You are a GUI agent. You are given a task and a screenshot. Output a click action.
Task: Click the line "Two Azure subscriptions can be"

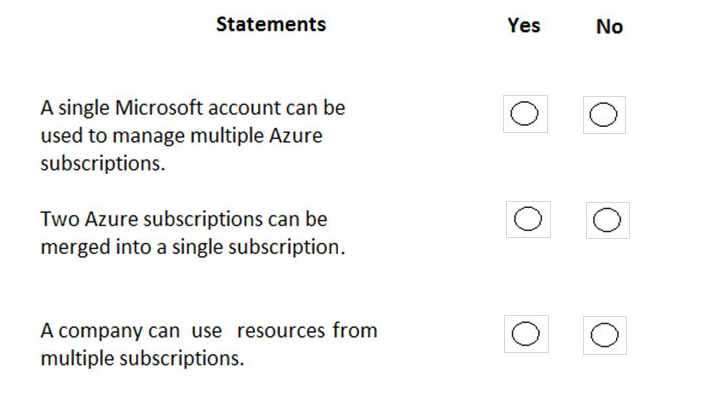click(184, 219)
